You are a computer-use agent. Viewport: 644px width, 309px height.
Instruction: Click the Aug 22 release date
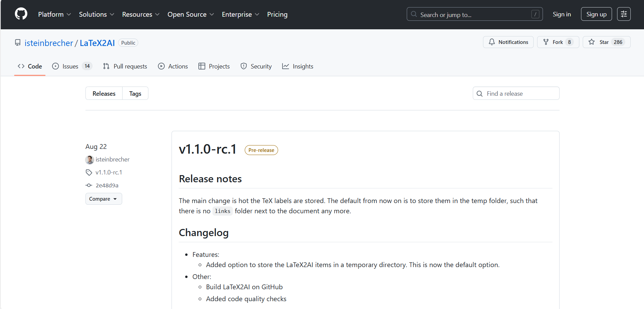(x=96, y=146)
